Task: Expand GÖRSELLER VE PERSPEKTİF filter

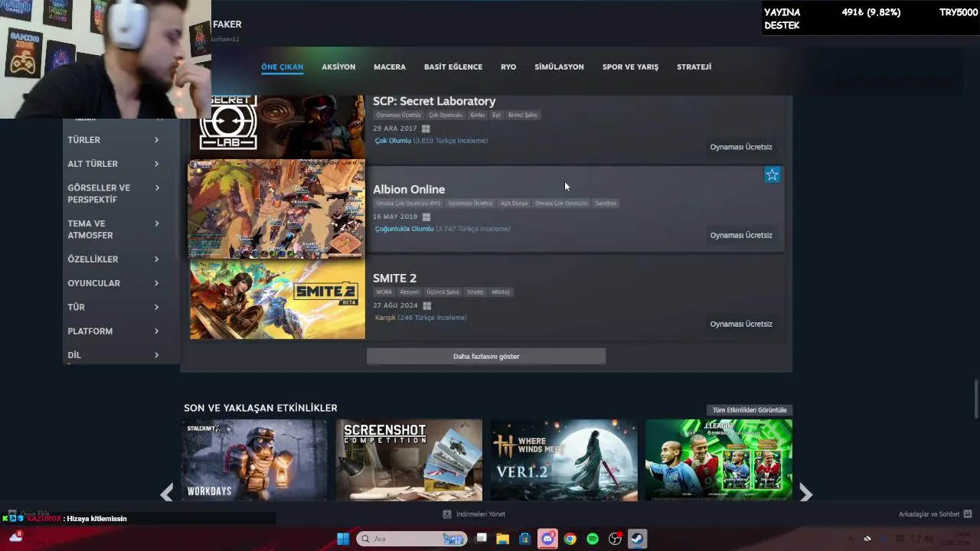Action: point(113,194)
